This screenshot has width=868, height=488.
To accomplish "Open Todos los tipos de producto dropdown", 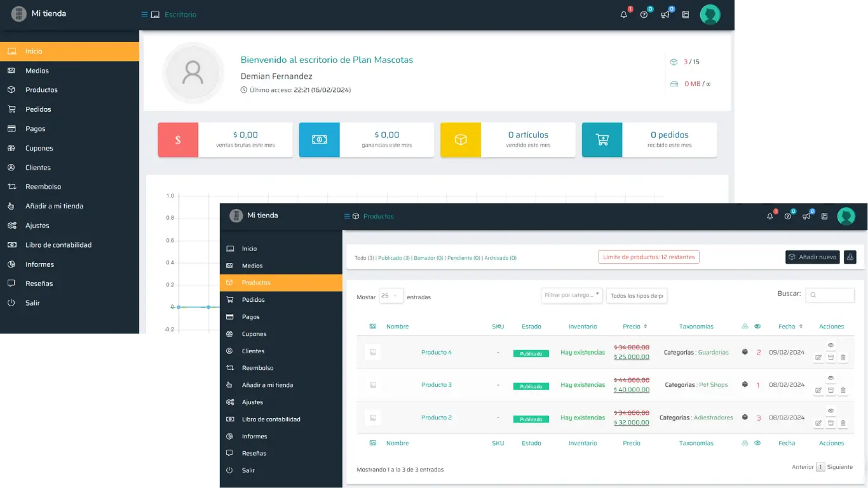I will point(637,295).
